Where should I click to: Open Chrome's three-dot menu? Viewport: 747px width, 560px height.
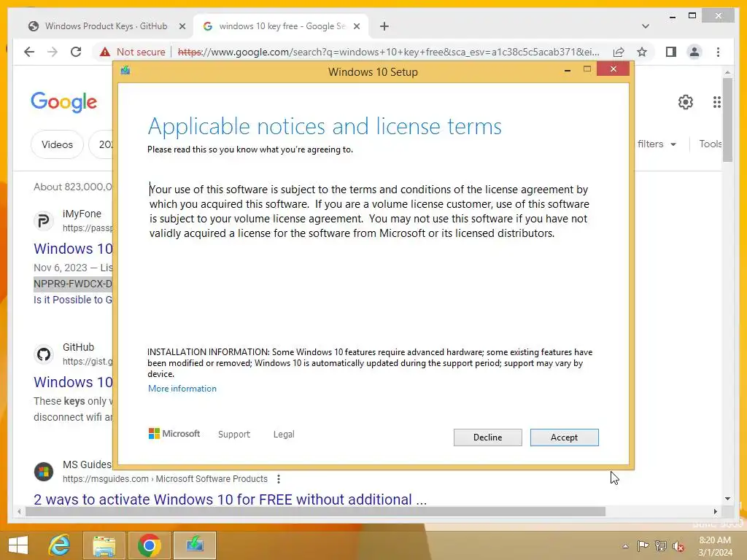pos(718,52)
